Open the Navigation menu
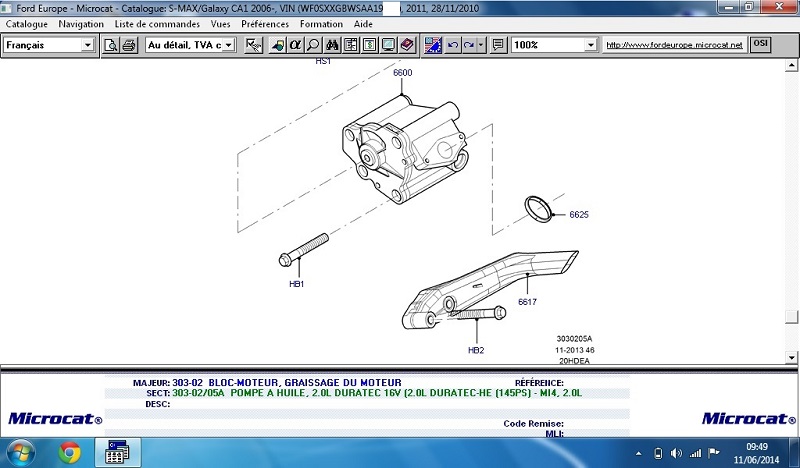800x468 pixels. [81, 24]
